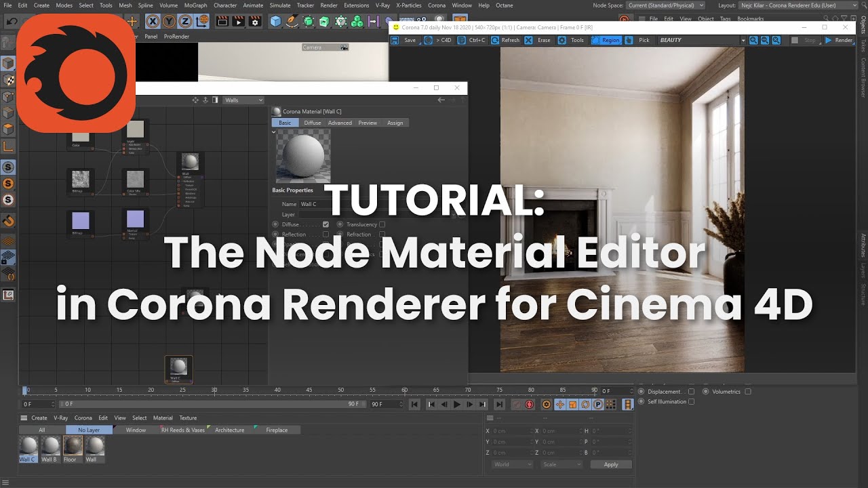Image resolution: width=868 pixels, height=488 pixels.
Task: Click the back arrow in node editor
Action: pos(441,100)
